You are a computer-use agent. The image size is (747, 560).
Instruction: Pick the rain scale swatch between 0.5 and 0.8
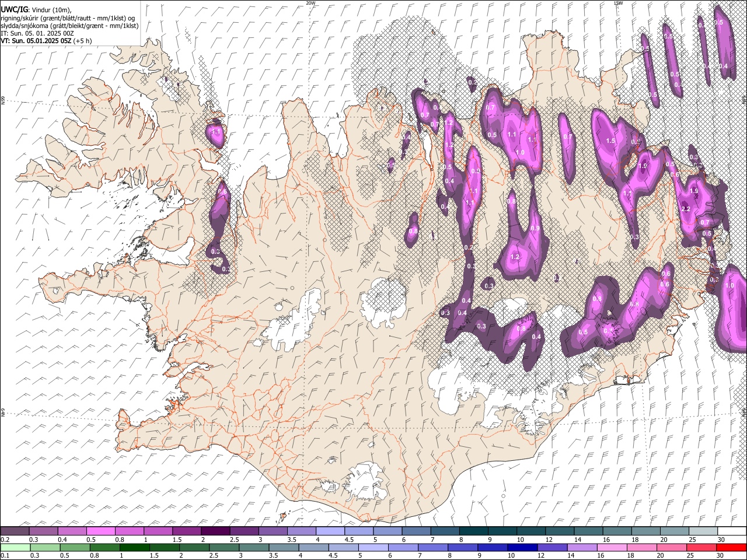point(76,547)
